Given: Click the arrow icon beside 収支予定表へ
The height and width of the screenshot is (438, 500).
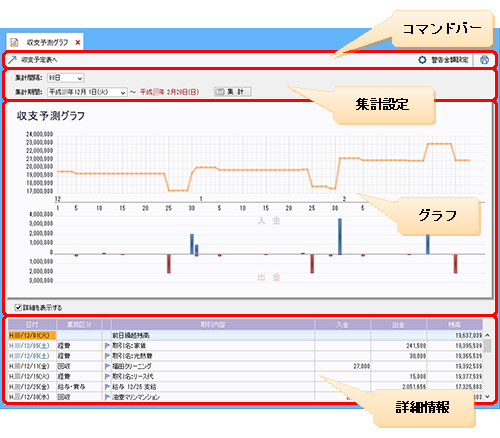Looking at the screenshot, I should pos(12,60).
